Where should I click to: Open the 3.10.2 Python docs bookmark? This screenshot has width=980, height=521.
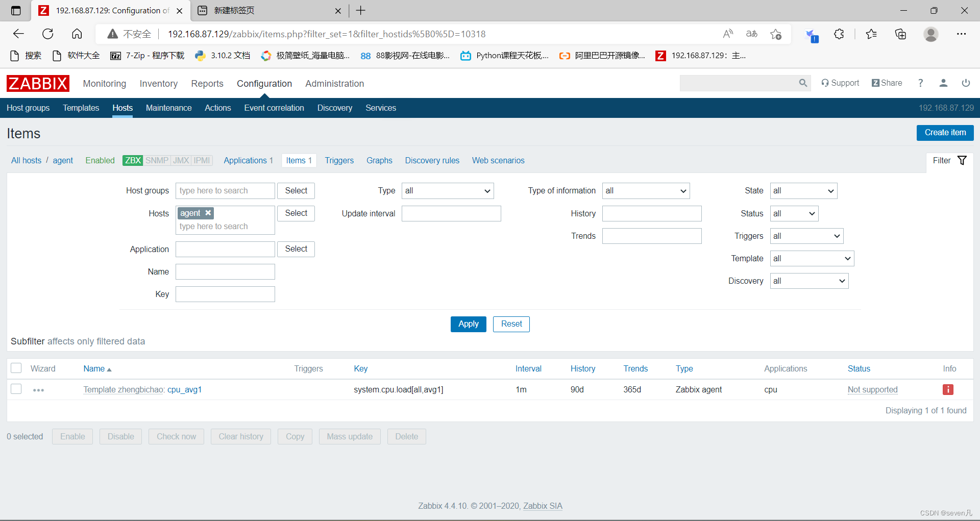tap(223, 56)
